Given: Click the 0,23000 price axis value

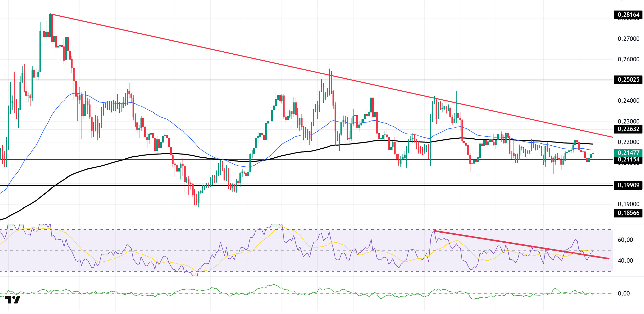Looking at the screenshot, I should click(x=628, y=121).
